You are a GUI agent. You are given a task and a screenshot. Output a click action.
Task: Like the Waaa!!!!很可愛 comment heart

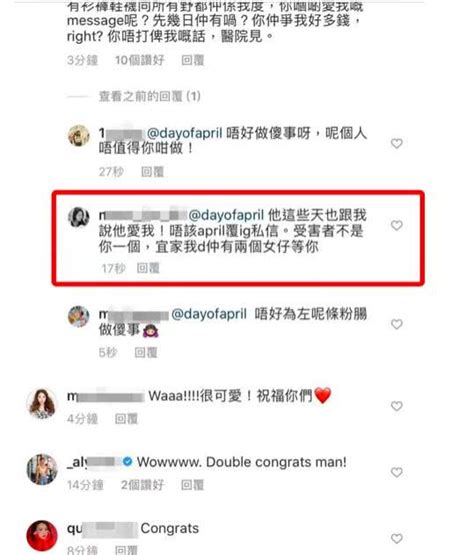click(x=396, y=406)
